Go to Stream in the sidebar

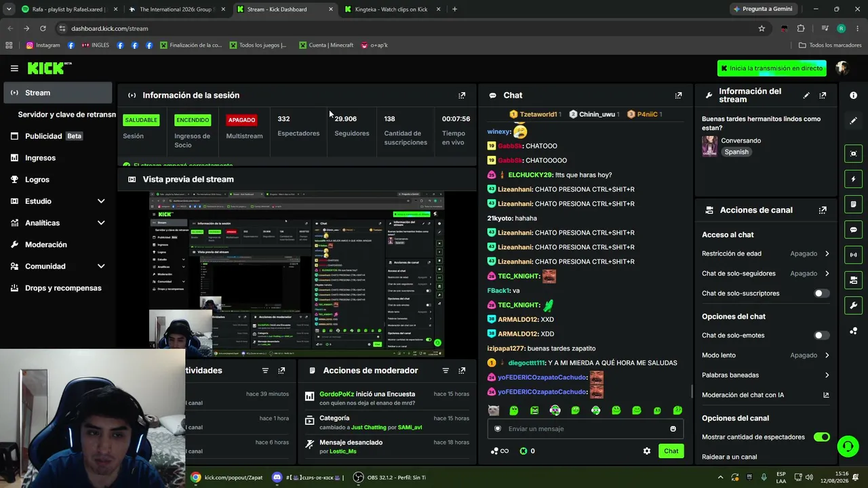[58, 93]
